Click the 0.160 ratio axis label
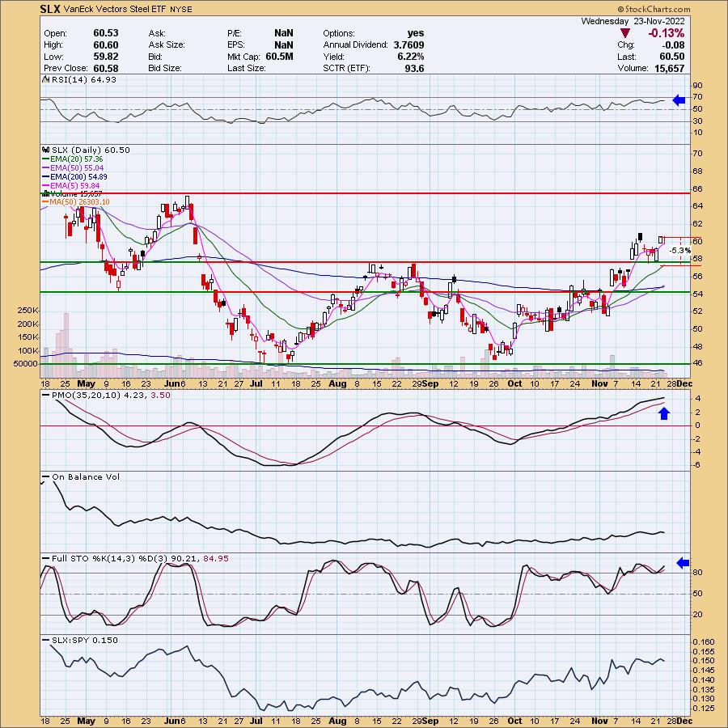This screenshot has width=728, height=728. click(x=704, y=642)
